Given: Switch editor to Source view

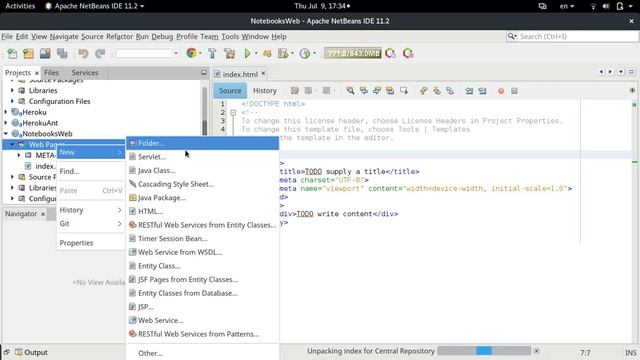Looking at the screenshot, I should click(230, 91).
